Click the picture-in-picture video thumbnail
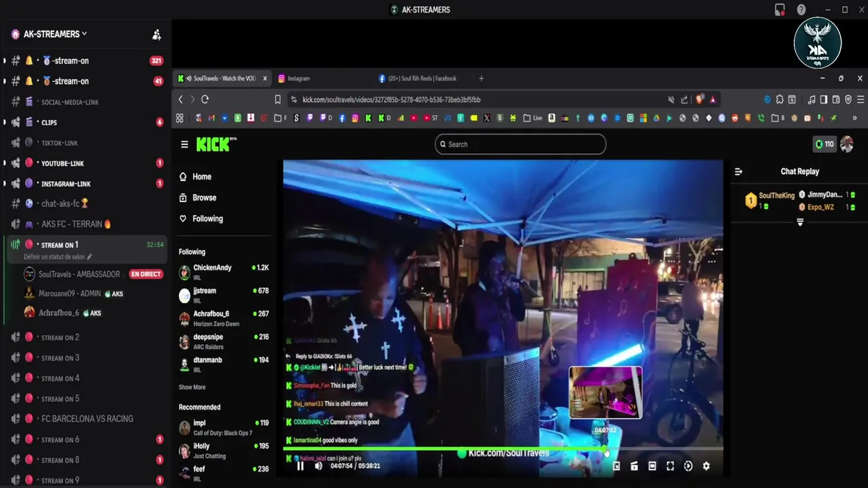Image resolution: width=868 pixels, height=488 pixels. pos(605,392)
